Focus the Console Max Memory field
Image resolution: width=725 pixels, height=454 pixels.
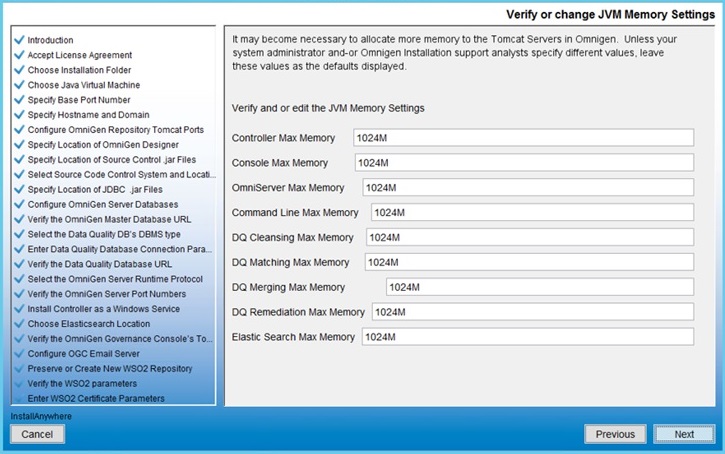click(x=524, y=163)
